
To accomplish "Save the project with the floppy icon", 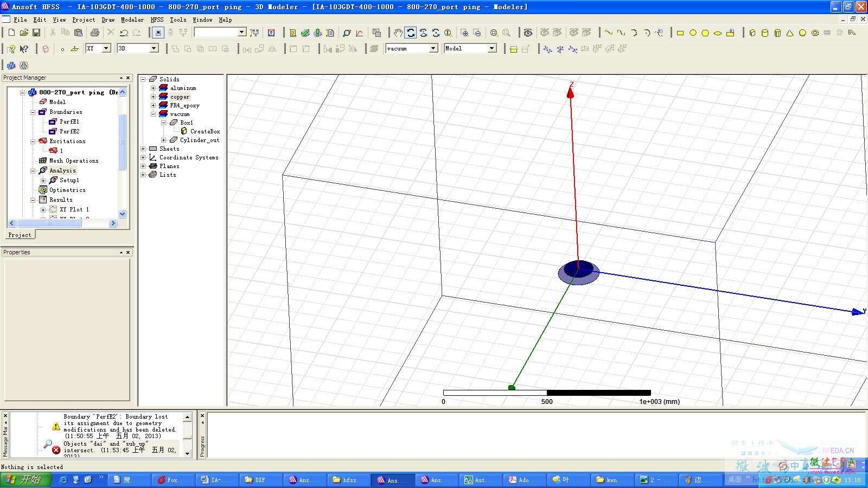I will point(36,33).
